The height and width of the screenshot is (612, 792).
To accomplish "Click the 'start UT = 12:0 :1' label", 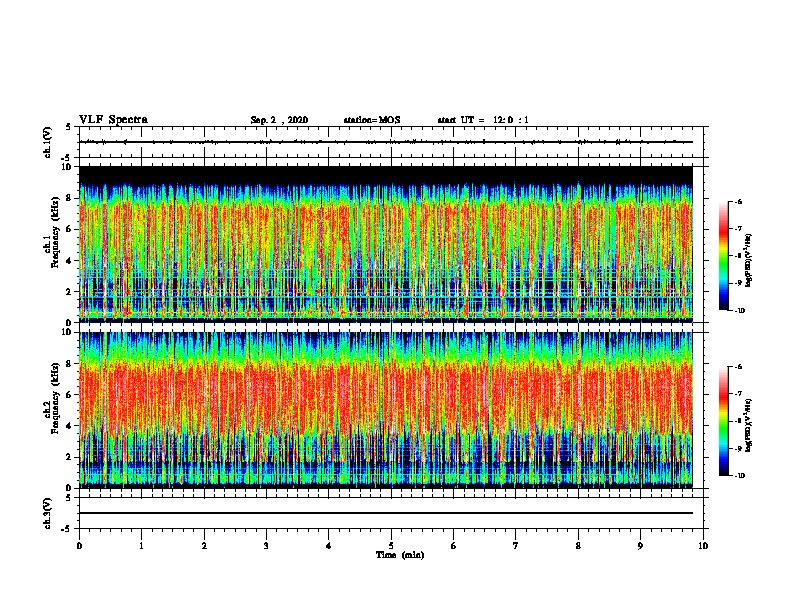I will click(x=483, y=120).
